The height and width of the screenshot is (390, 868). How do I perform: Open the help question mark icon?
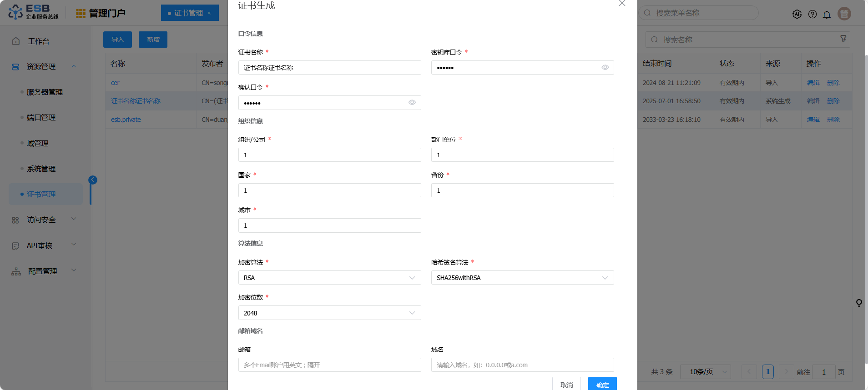tap(812, 14)
